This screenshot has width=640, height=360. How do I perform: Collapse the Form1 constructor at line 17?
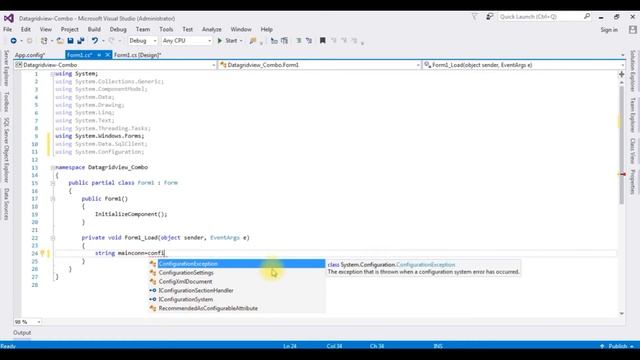[53, 199]
